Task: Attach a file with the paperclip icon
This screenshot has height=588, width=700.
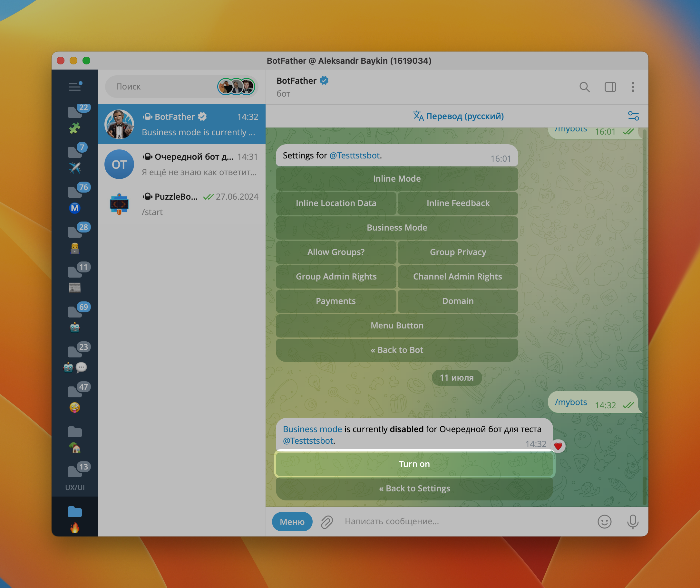Action: [327, 522]
